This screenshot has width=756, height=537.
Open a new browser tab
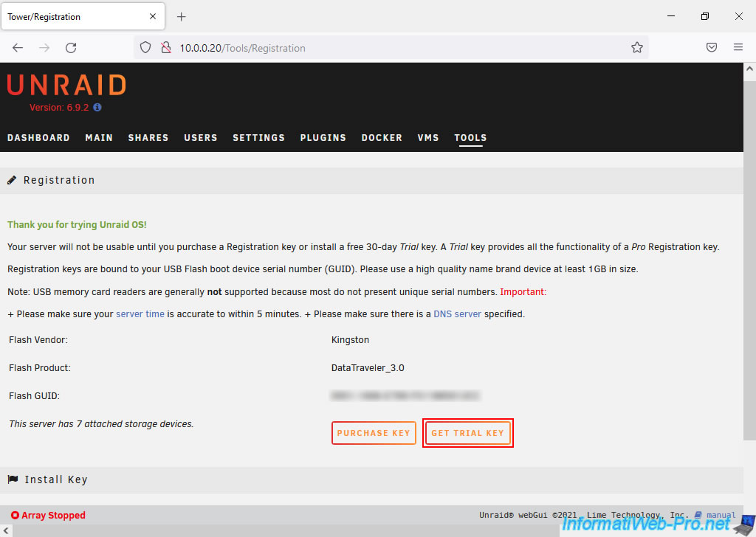coord(182,16)
